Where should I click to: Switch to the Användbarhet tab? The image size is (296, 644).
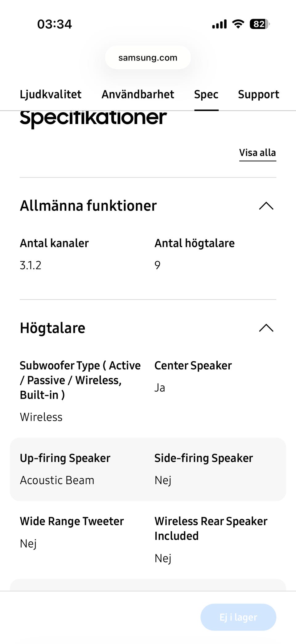[138, 94]
